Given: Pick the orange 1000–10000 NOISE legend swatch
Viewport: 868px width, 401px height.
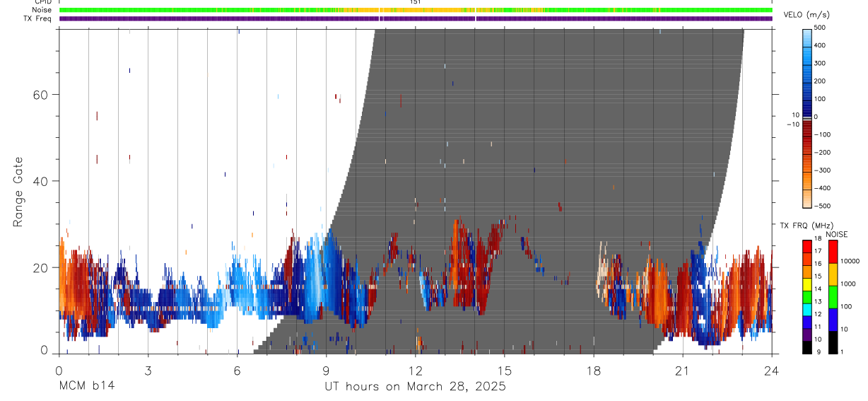Looking at the screenshot, I should (833, 274).
